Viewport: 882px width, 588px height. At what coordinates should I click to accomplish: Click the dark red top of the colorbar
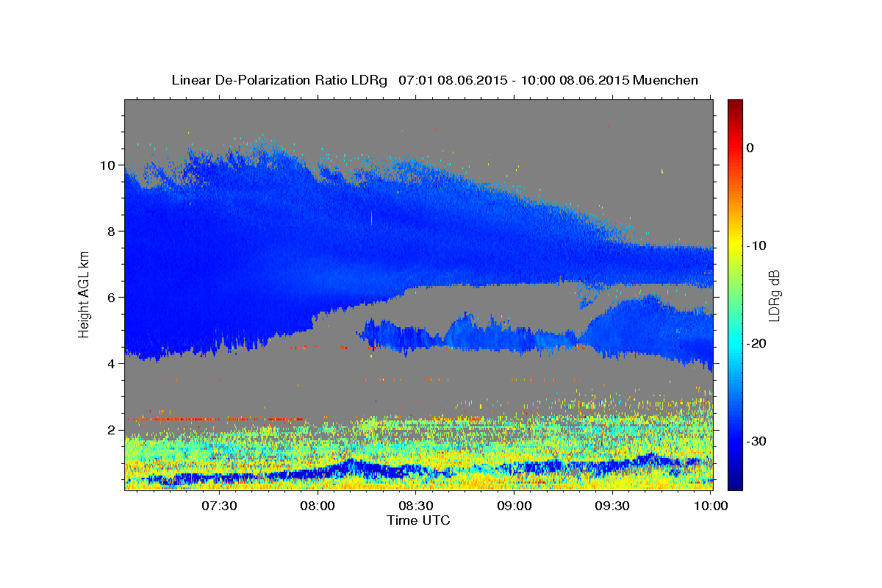pos(735,104)
